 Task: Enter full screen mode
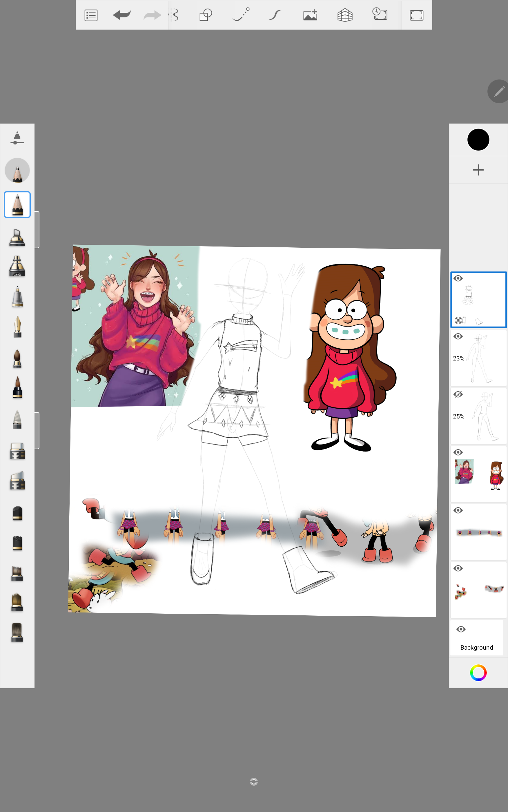(x=416, y=15)
